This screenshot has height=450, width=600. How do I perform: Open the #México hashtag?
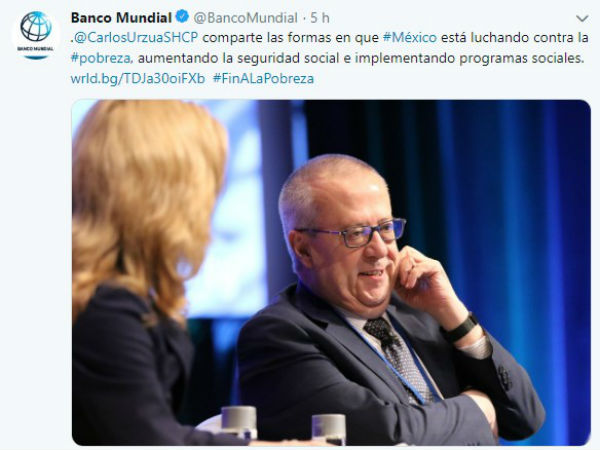[x=409, y=38]
